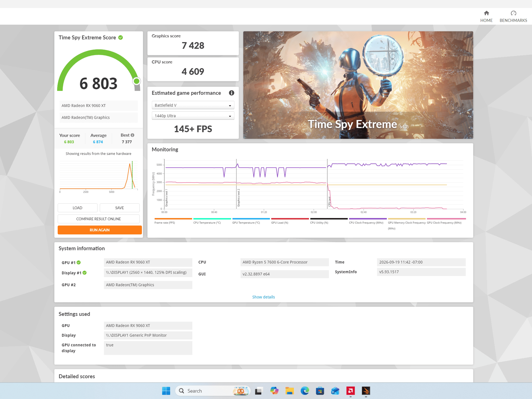
Task: Click the green check beside Display #1
Action: click(85, 273)
